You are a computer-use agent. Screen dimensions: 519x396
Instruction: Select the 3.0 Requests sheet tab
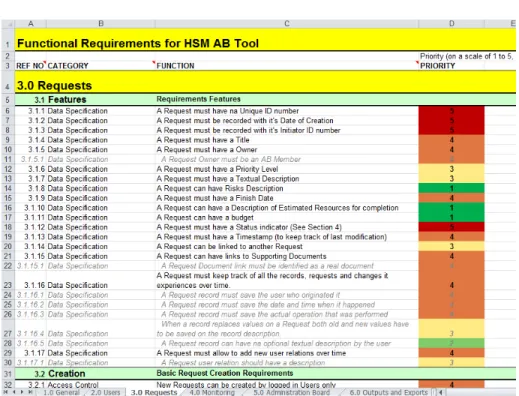pyautogui.click(x=154, y=392)
